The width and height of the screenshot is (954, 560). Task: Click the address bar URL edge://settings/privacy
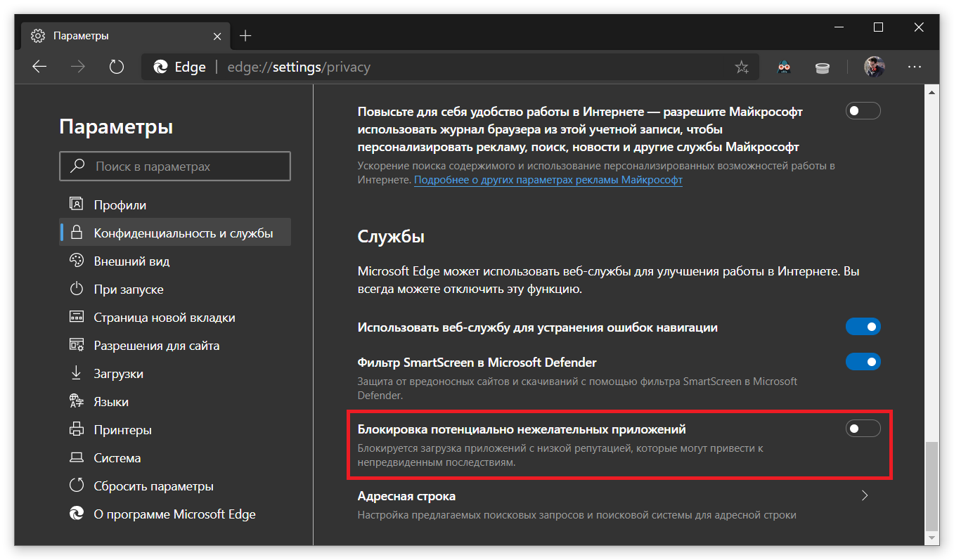tap(299, 67)
